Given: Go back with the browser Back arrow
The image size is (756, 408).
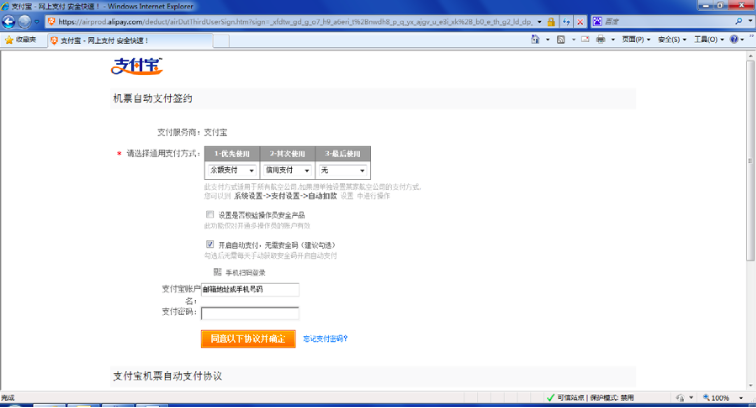Looking at the screenshot, I should pos(9,22).
